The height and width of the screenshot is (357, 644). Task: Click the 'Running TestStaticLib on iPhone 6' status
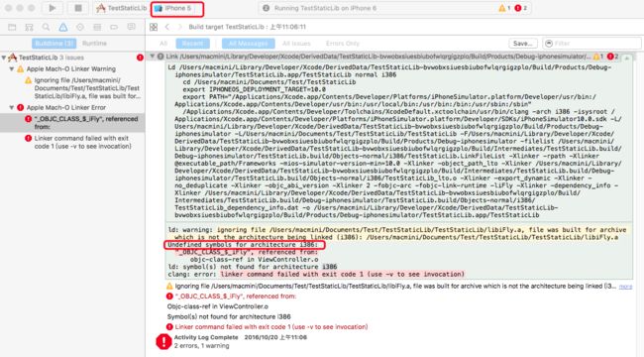coord(325,8)
